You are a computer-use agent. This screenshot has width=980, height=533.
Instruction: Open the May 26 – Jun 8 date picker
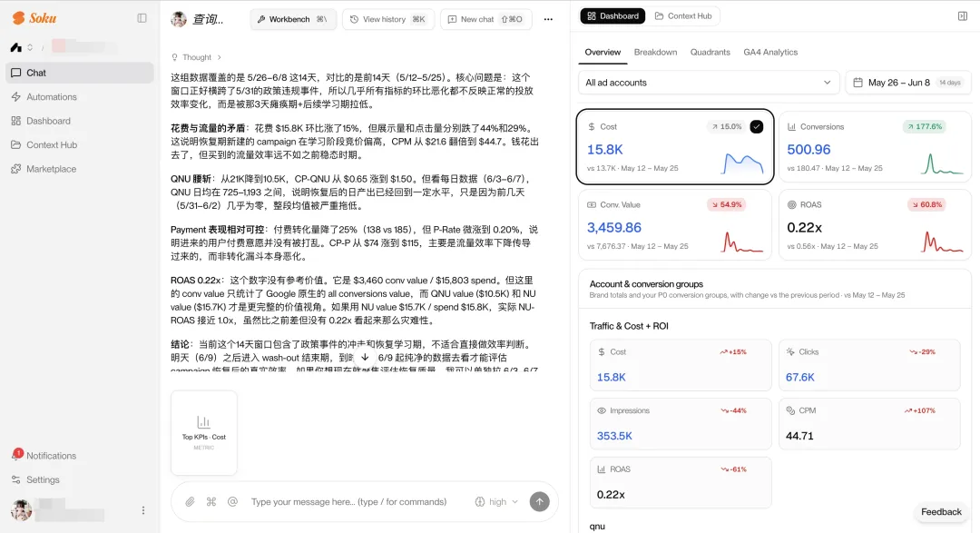(908, 83)
